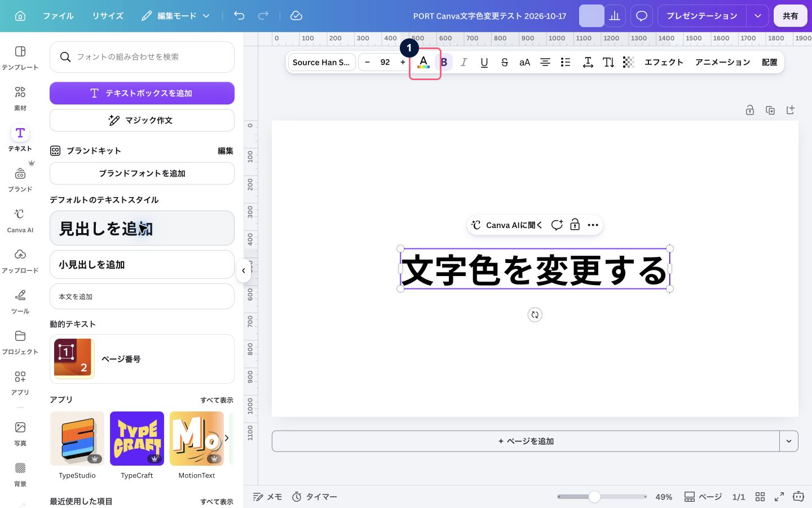Expand the 編集モード dropdown
Screen dimensions: 812x508
click(175, 16)
